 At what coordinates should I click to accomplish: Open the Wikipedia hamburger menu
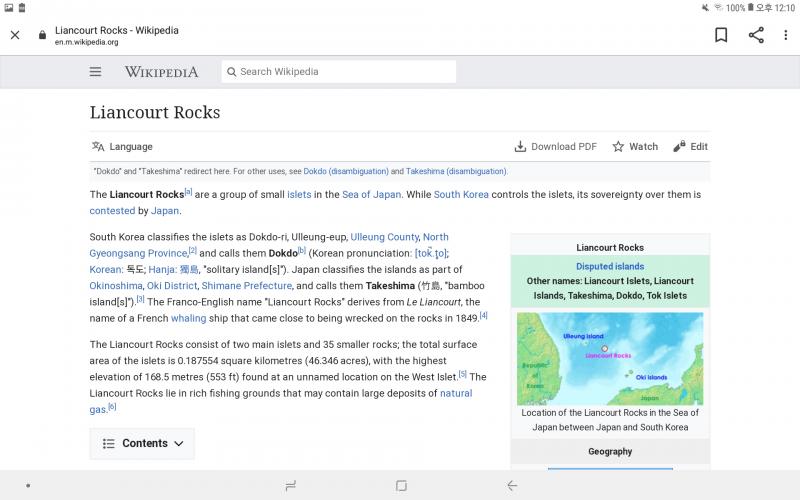[95, 72]
